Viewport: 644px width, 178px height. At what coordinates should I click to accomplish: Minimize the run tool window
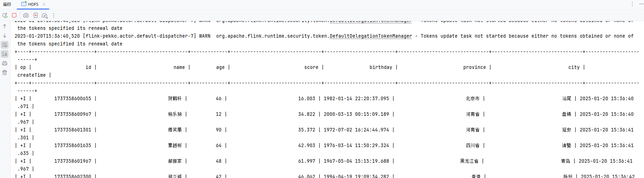tap(641, 4)
